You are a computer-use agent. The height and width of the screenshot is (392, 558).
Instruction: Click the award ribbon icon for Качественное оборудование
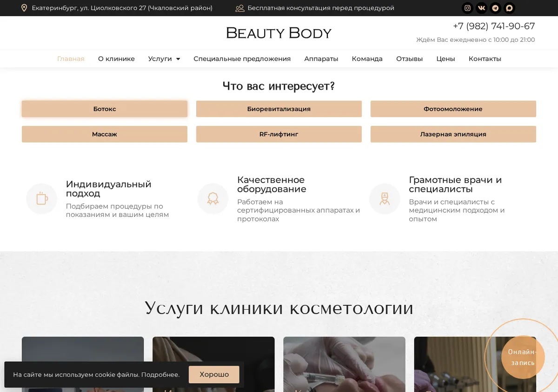(213, 199)
